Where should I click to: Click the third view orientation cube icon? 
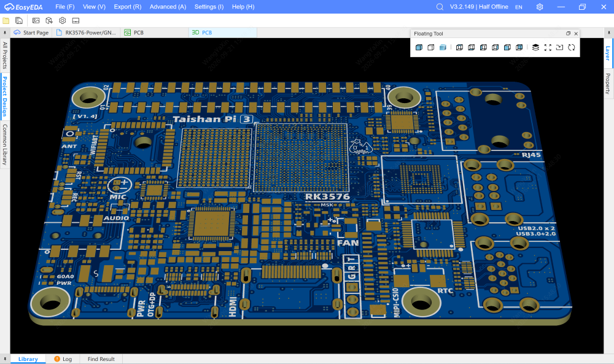(x=484, y=47)
